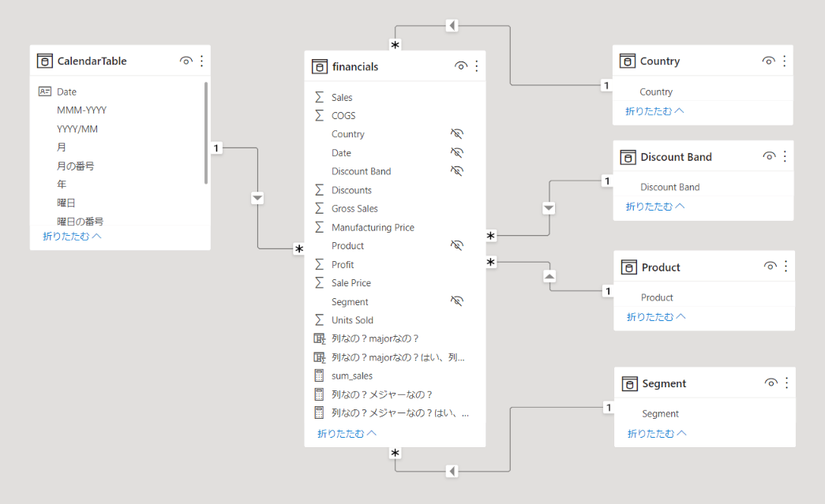Click the financials table icon
Image resolution: width=825 pixels, height=504 pixels.
pyautogui.click(x=320, y=67)
